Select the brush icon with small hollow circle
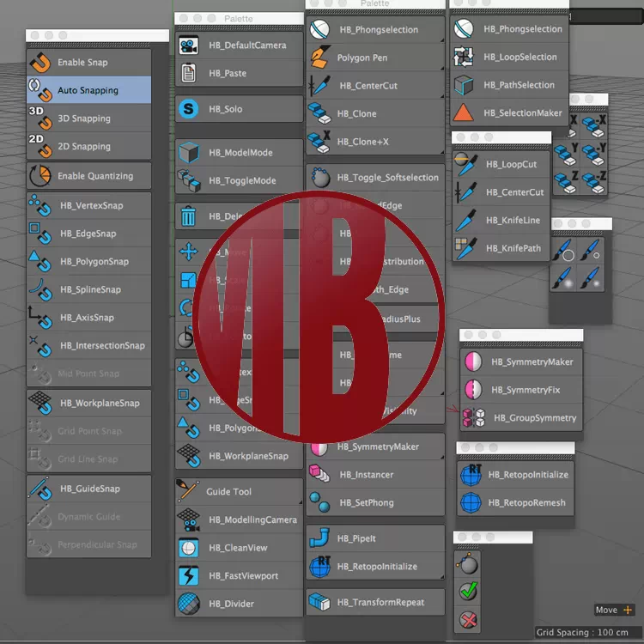This screenshot has width=644, height=644. click(x=591, y=250)
